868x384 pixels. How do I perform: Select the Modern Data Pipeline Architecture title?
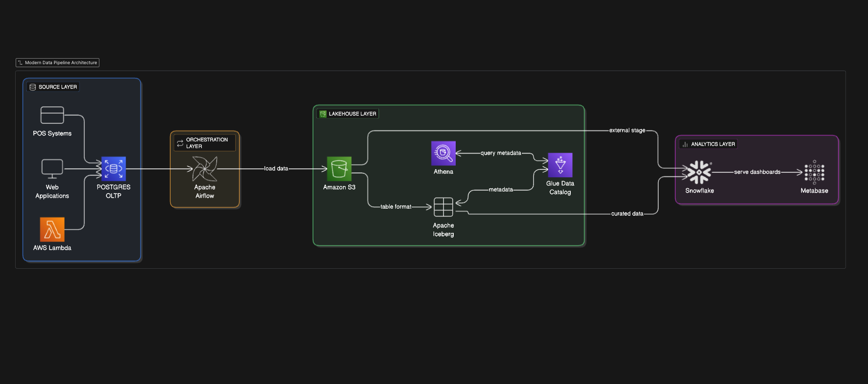61,63
